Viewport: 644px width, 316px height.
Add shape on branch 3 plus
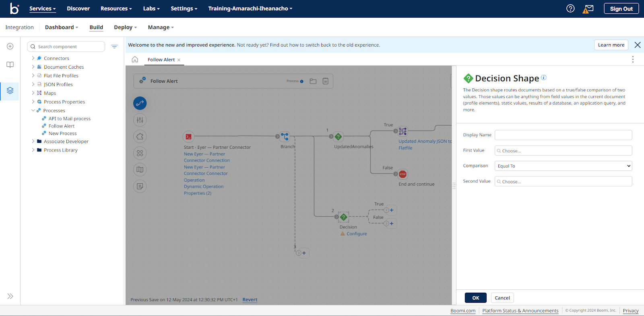point(304,253)
